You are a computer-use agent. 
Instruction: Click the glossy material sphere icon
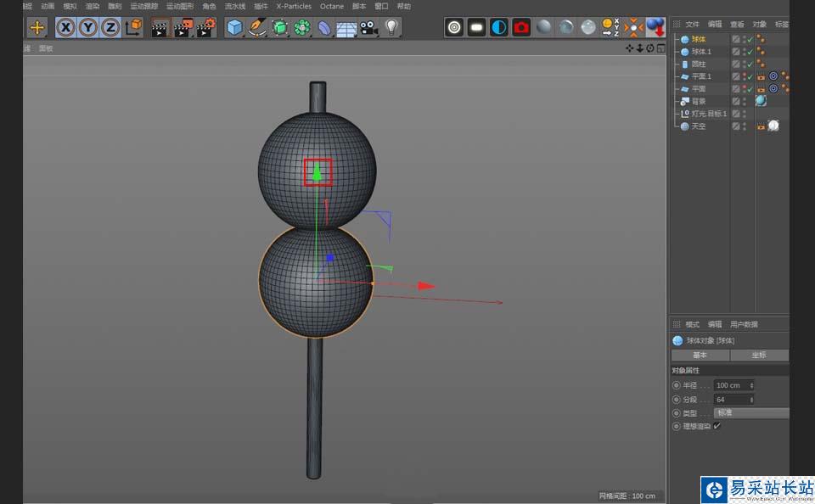point(566,27)
